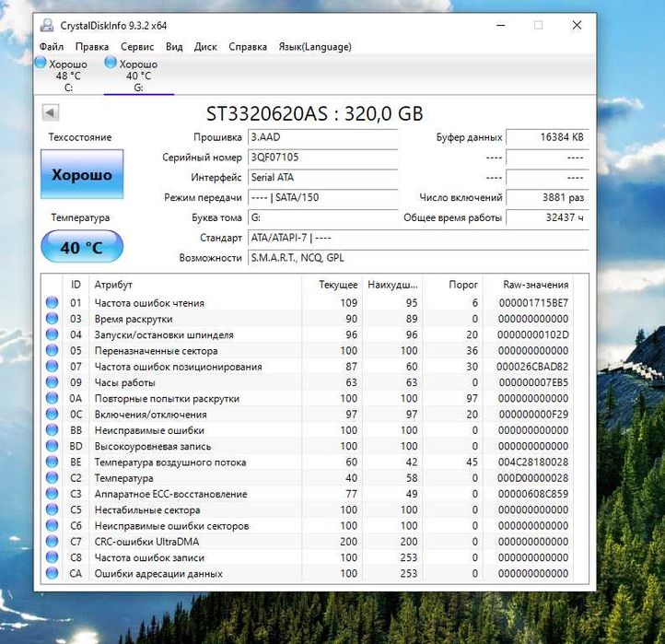Click the Буква тома field

(x=322, y=217)
